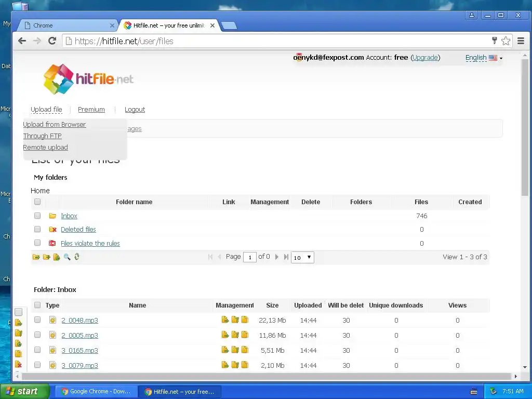Toggle the checkbox atop the left floating toolbar
This screenshot has width=532, height=399.
click(19, 312)
